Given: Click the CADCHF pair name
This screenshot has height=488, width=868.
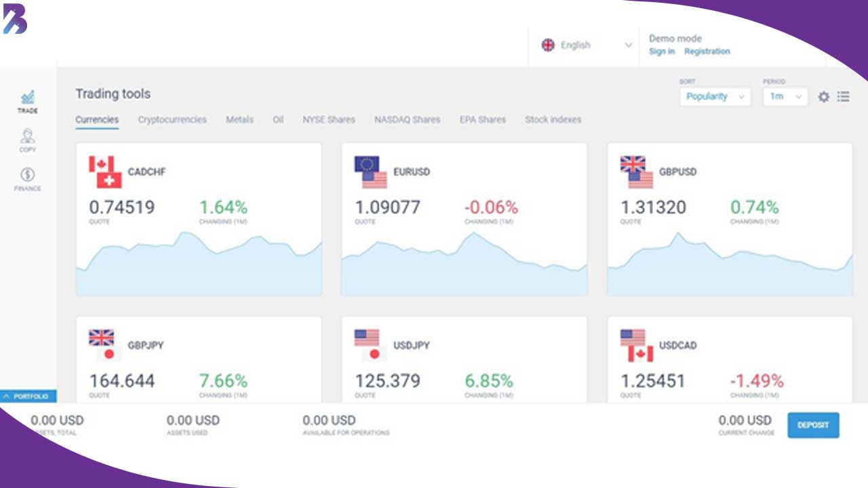Looking at the screenshot, I should click(x=146, y=172).
